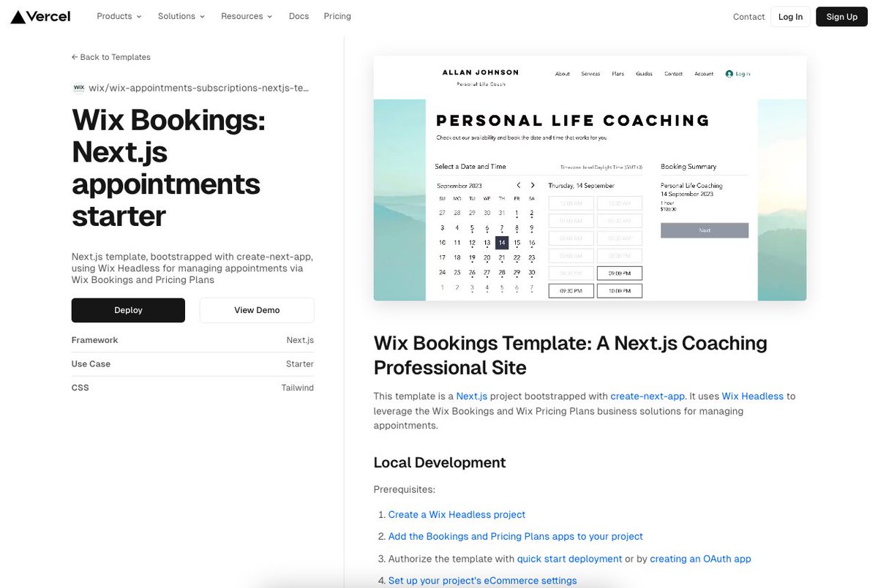Click the Wix Bookings Template heading
This screenshot has width=878, height=588.
point(571,355)
